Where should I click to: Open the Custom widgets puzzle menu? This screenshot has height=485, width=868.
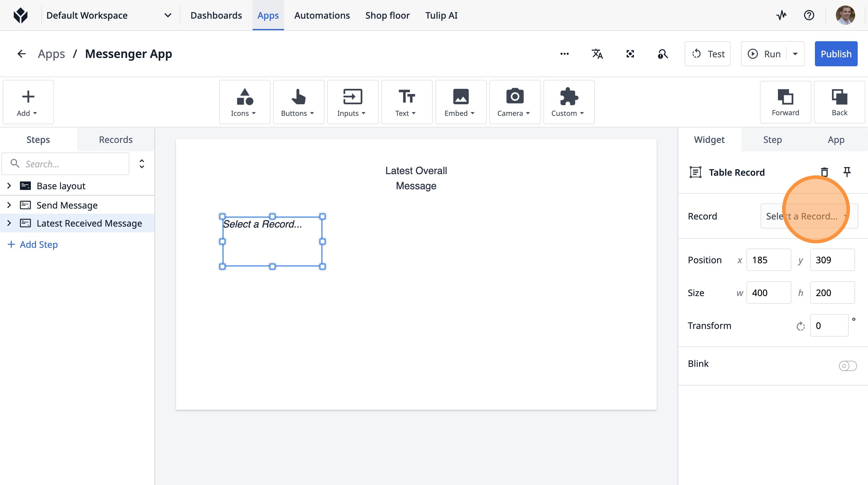click(x=568, y=102)
